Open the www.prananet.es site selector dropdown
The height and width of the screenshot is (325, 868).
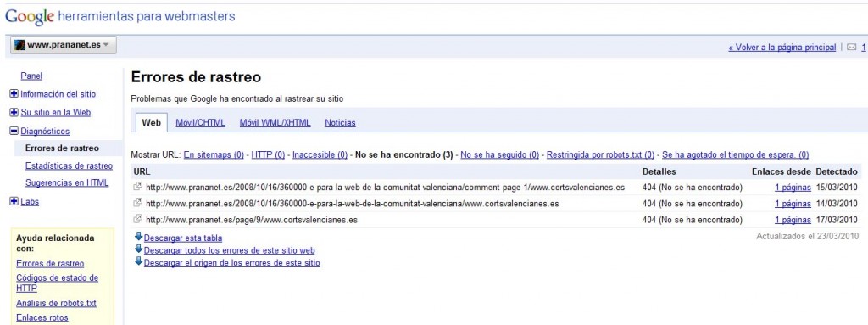coord(63,45)
